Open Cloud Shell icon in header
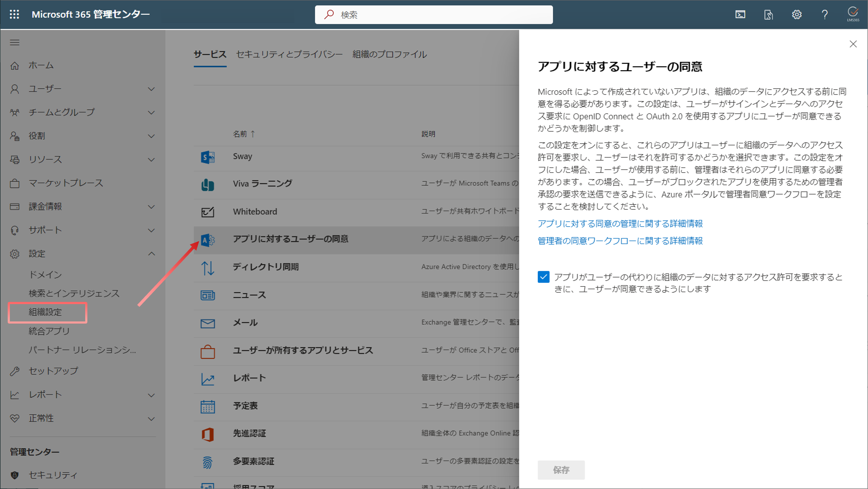This screenshot has height=489, width=868. coord(740,15)
